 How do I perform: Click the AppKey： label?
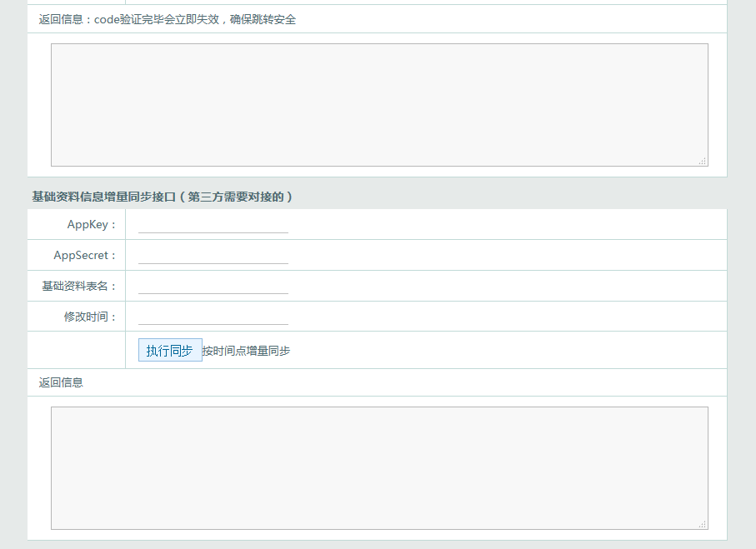click(92, 225)
